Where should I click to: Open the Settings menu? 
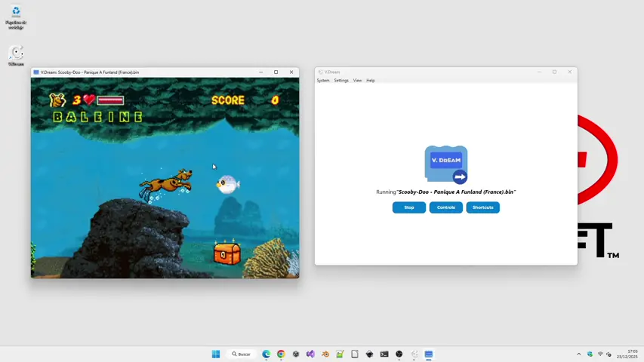[341, 81]
